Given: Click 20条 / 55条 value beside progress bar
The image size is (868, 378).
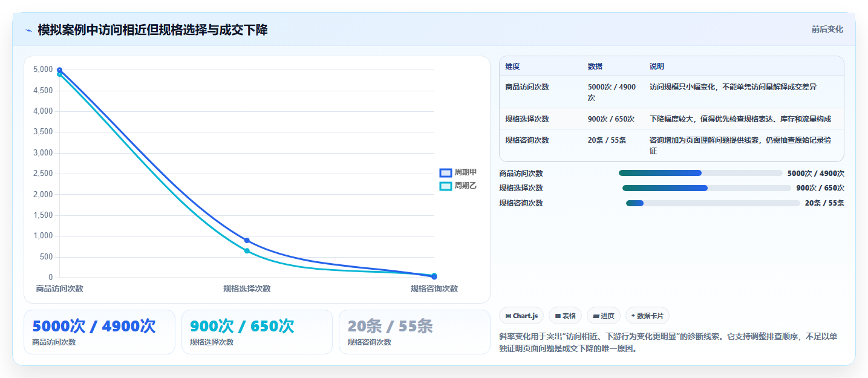Looking at the screenshot, I should point(824,203).
